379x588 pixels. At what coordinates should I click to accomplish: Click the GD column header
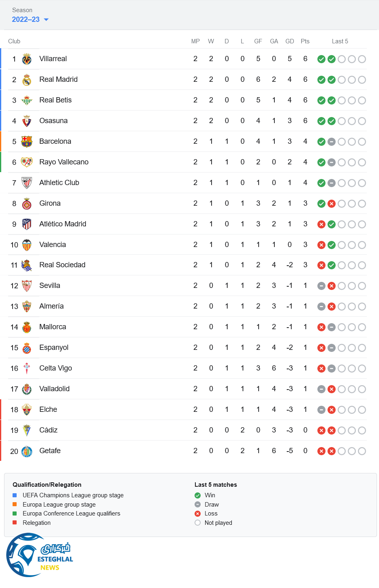tap(289, 41)
